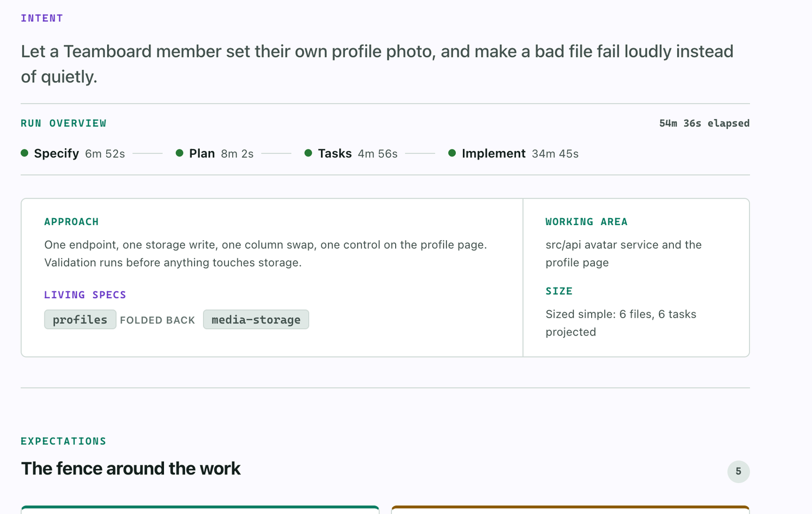Click the RUN OVERVIEW section label
The height and width of the screenshot is (514, 812).
(x=63, y=123)
